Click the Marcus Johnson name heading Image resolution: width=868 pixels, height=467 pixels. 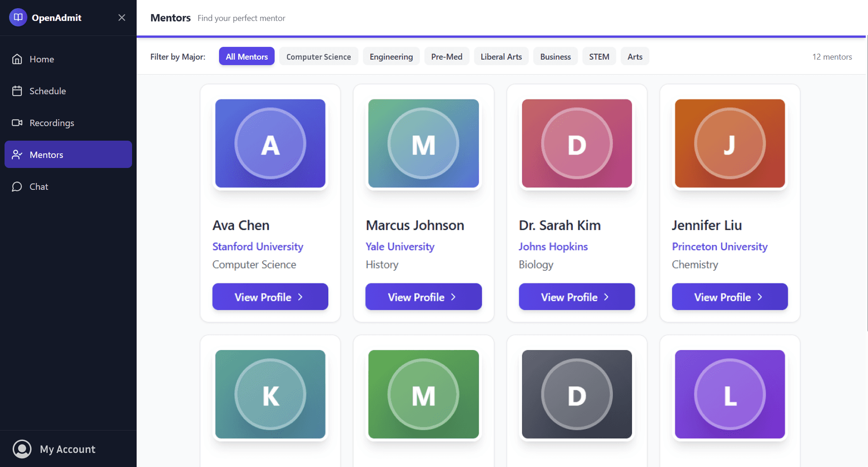click(x=415, y=225)
